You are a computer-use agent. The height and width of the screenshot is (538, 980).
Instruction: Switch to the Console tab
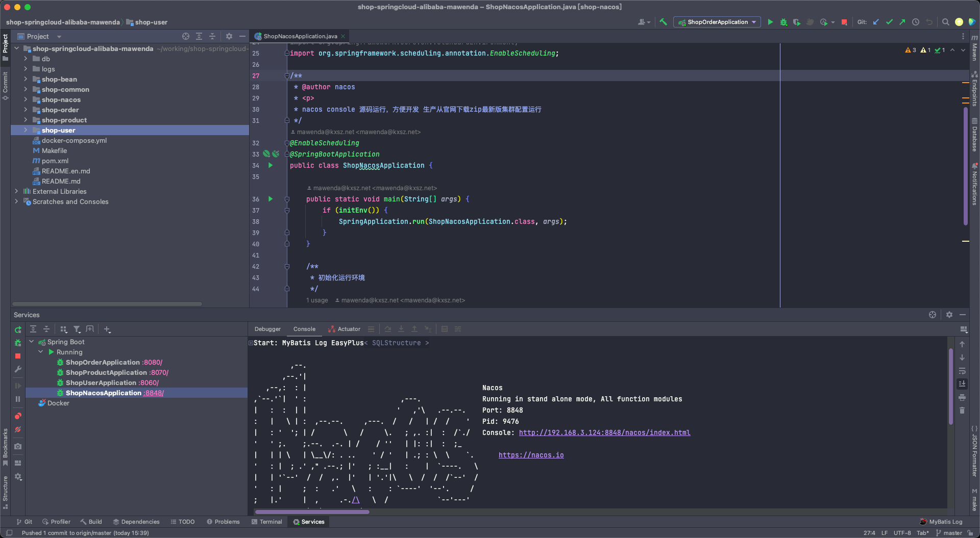pyautogui.click(x=304, y=329)
